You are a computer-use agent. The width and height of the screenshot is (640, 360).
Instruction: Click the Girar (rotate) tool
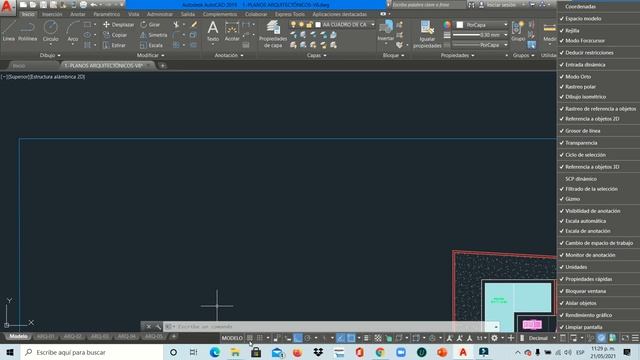(150, 24)
